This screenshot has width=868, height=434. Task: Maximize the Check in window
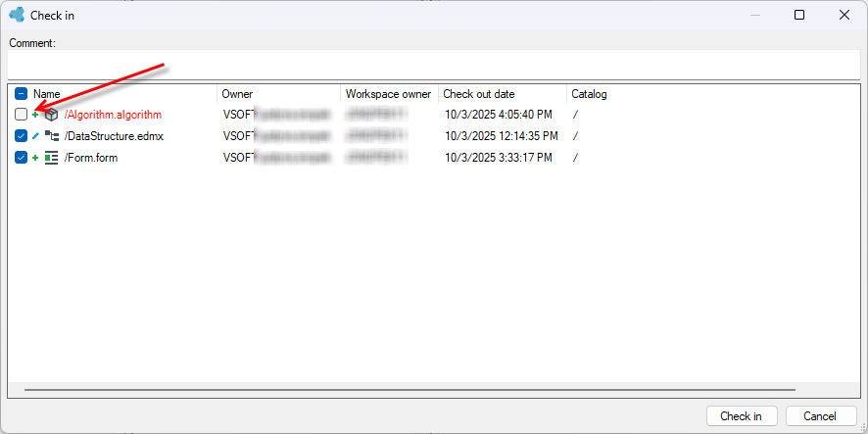[799, 15]
